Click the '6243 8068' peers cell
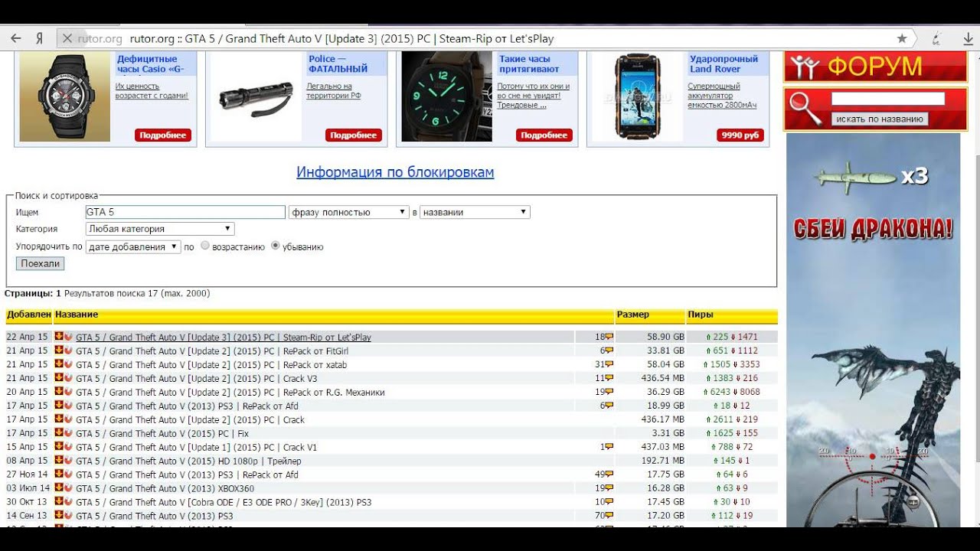This screenshot has width=980, height=551. (x=732, y=393)
